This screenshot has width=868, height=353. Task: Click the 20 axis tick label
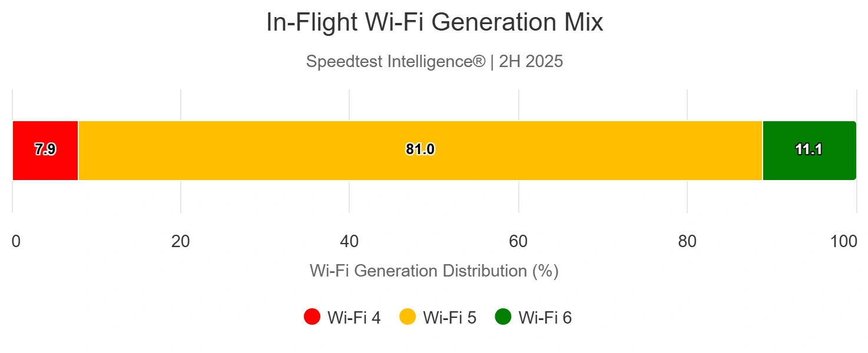(181, 242)
